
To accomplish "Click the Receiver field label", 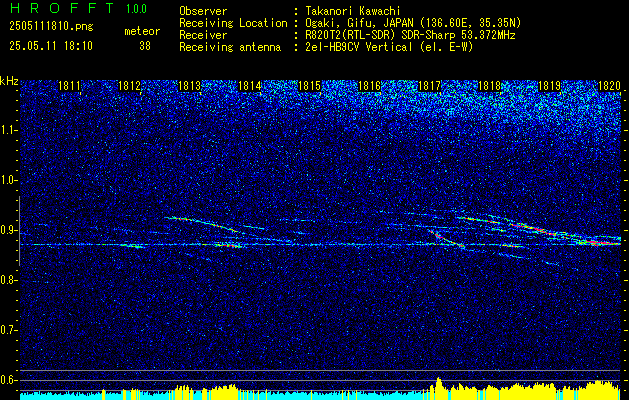I will click(203, 35).
